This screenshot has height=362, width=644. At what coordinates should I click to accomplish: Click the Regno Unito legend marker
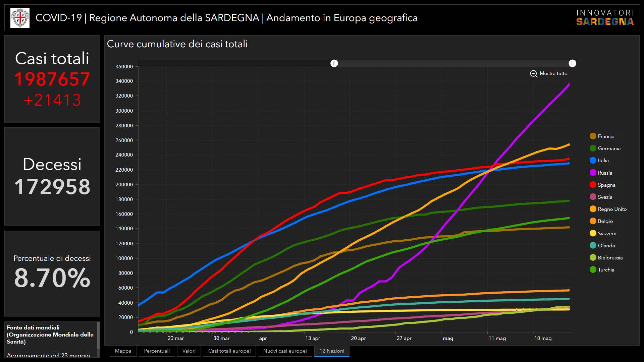[593, 209]
